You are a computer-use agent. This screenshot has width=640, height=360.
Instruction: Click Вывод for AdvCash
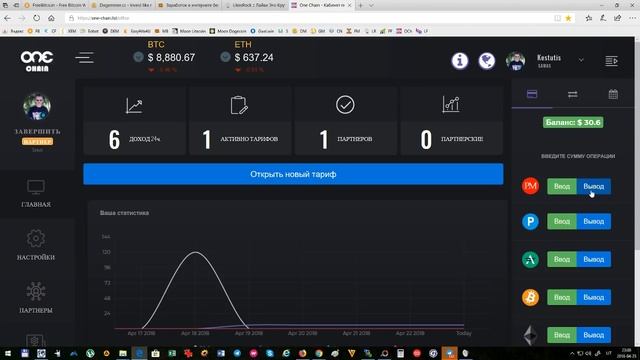594,259
